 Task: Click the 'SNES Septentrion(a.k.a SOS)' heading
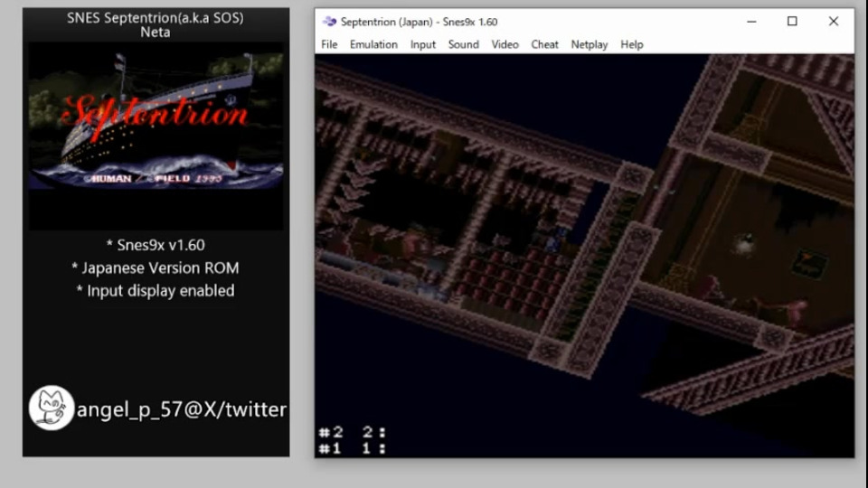(x=156, y=18)
